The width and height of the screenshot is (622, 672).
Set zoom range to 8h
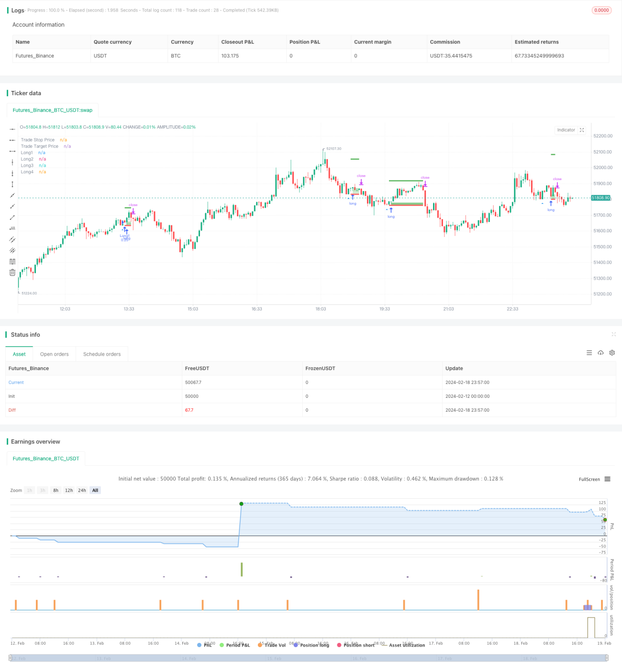tap(56, 490)
